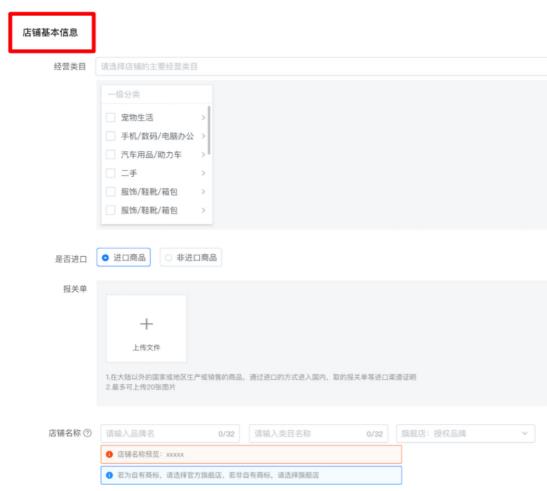Expand the 宠物生活 category arrow
The height and width of the screenshot is (491, 547).
203,118
